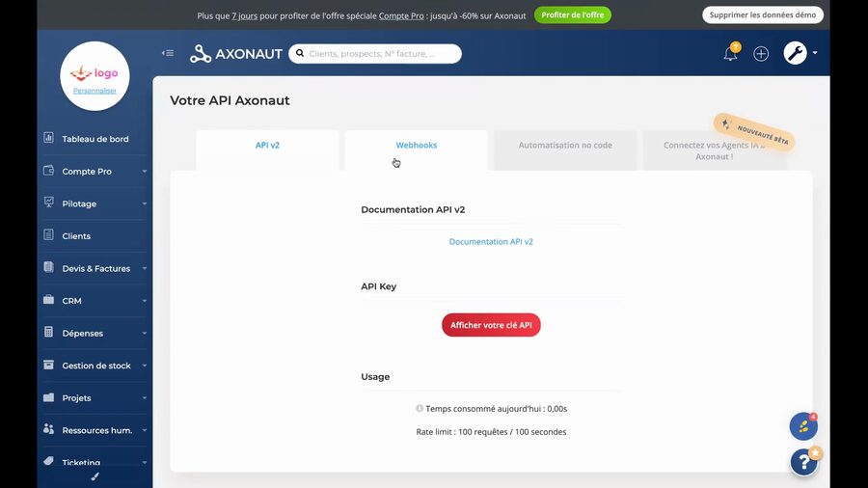Focus the Clients, prospects search field
The image size is (868, 488).
pyautogui.click(x=375, y=54)
